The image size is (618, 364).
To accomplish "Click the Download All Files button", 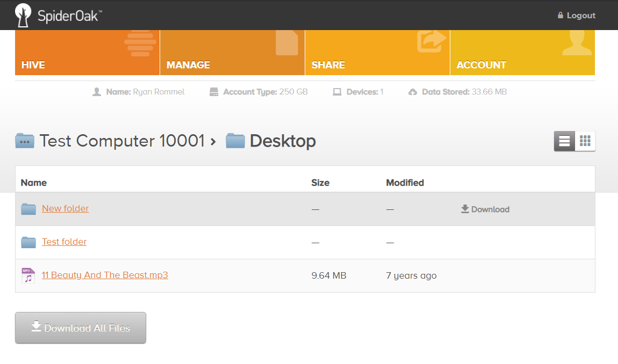I will (x=80, y=327).
